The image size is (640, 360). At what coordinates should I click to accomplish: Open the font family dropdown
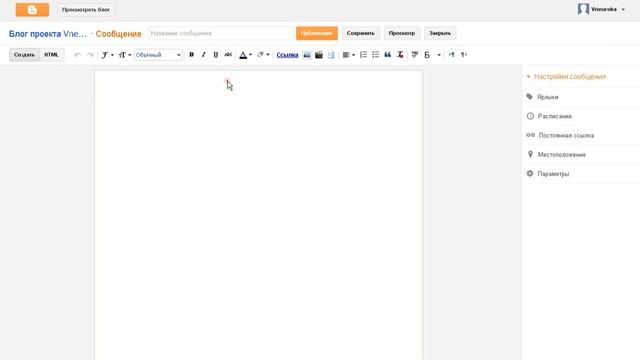click(107, 55)
